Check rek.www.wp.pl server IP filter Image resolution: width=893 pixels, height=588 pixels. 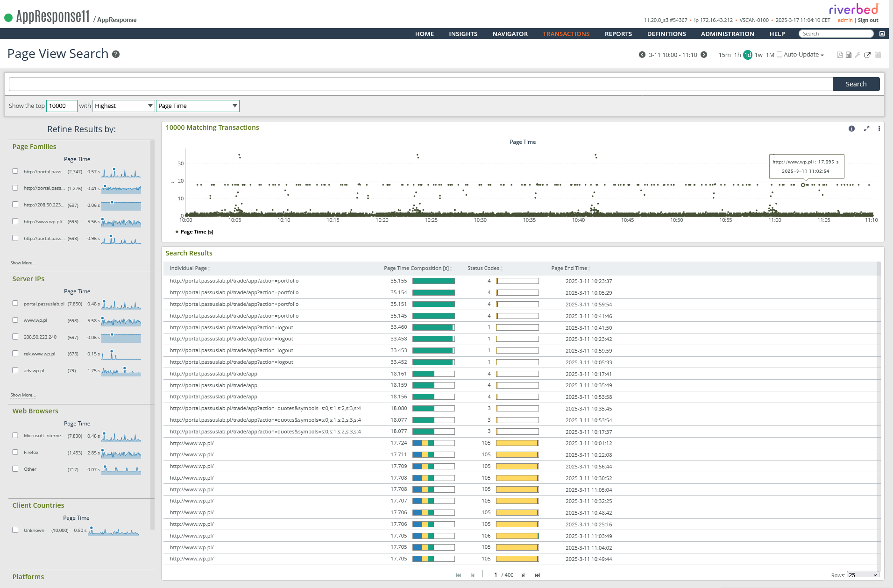[15, 353]
